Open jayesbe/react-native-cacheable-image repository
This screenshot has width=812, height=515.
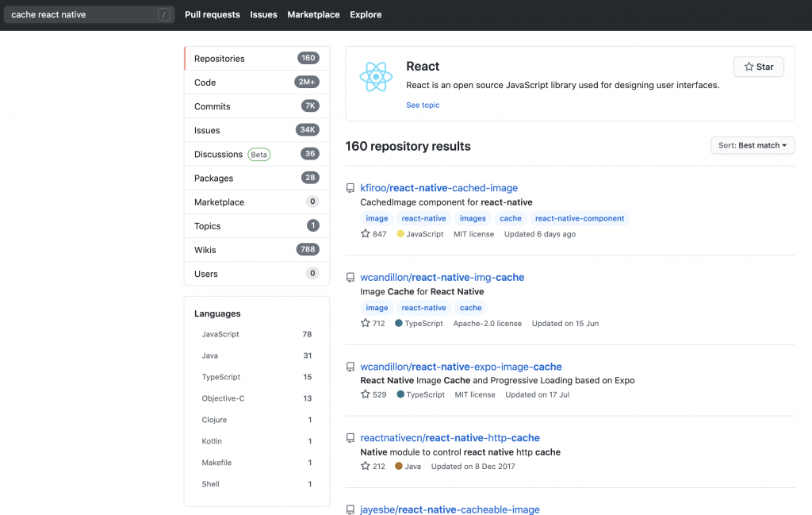[450, 509]
